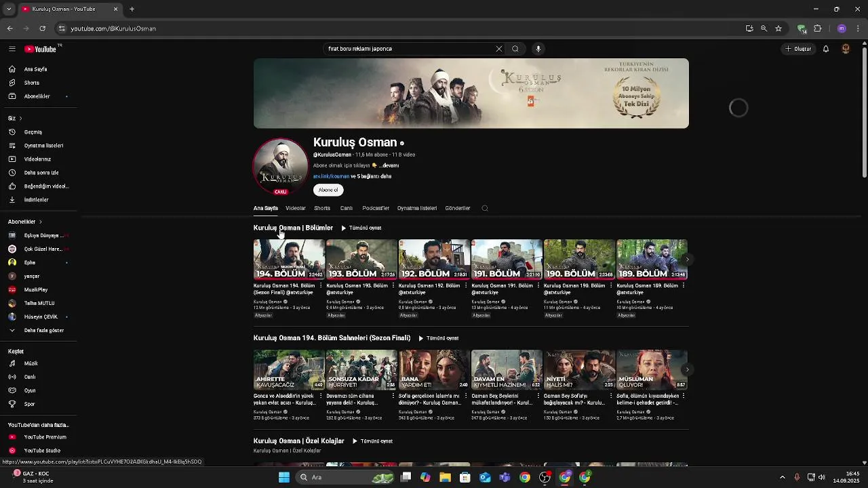
Task: Switch to the Gönderiler tab
Action: pos(458,208)
